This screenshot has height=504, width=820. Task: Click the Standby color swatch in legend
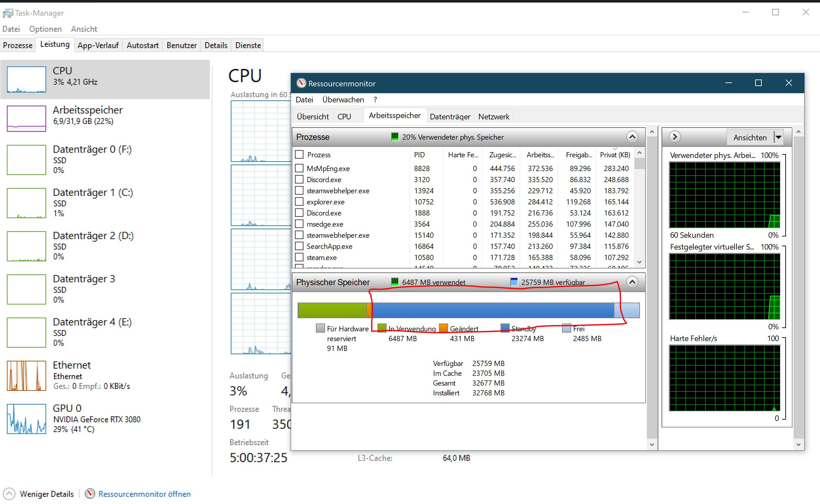pos(505,328)
